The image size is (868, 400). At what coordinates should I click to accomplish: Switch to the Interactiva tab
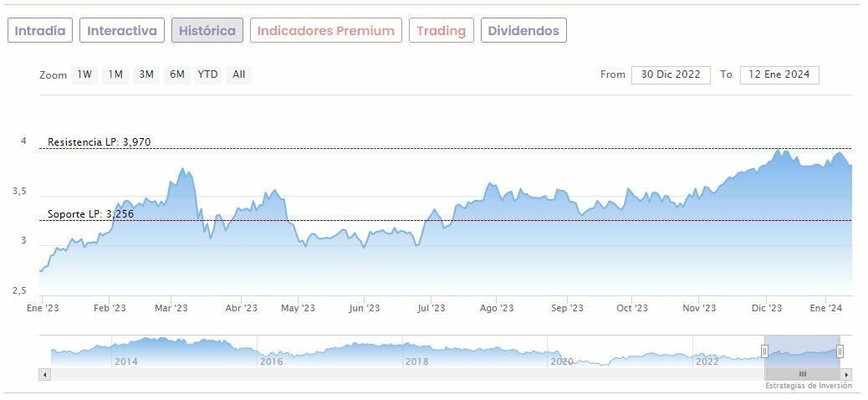tap(122, 31)
